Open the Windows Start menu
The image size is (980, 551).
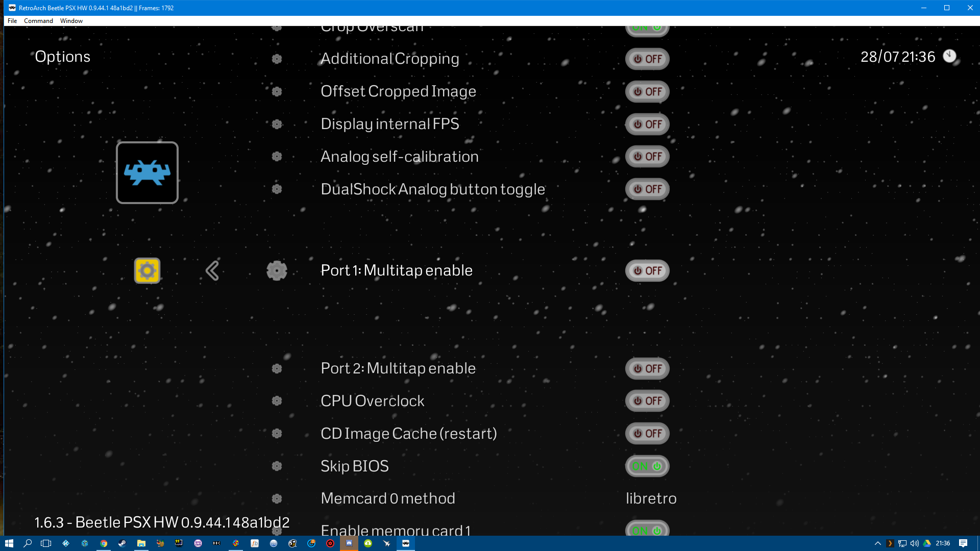tap(9, 543)
